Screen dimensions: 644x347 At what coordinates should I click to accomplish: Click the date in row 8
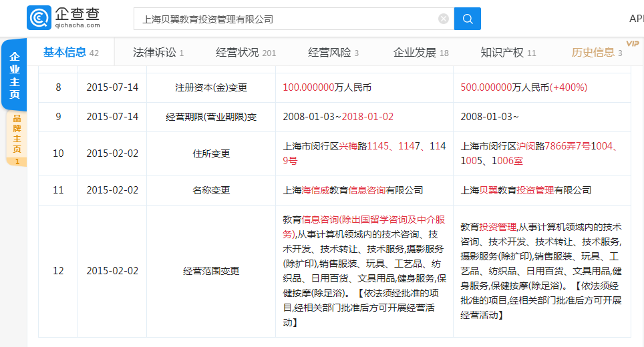[x=112, y=87]
